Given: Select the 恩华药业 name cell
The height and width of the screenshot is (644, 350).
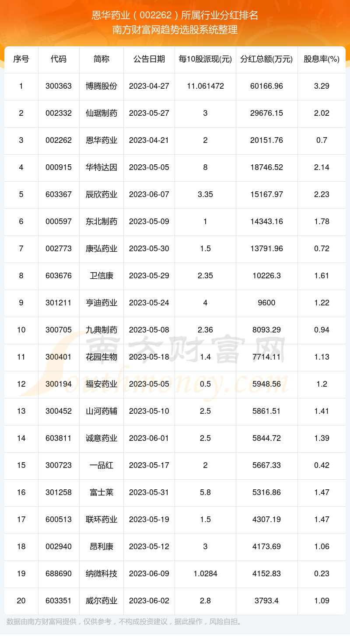Looking at the screenshot, I should point(101,140).
